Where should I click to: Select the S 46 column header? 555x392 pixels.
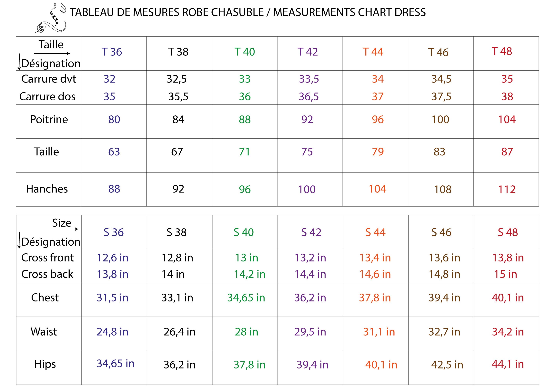pos(441,232)
